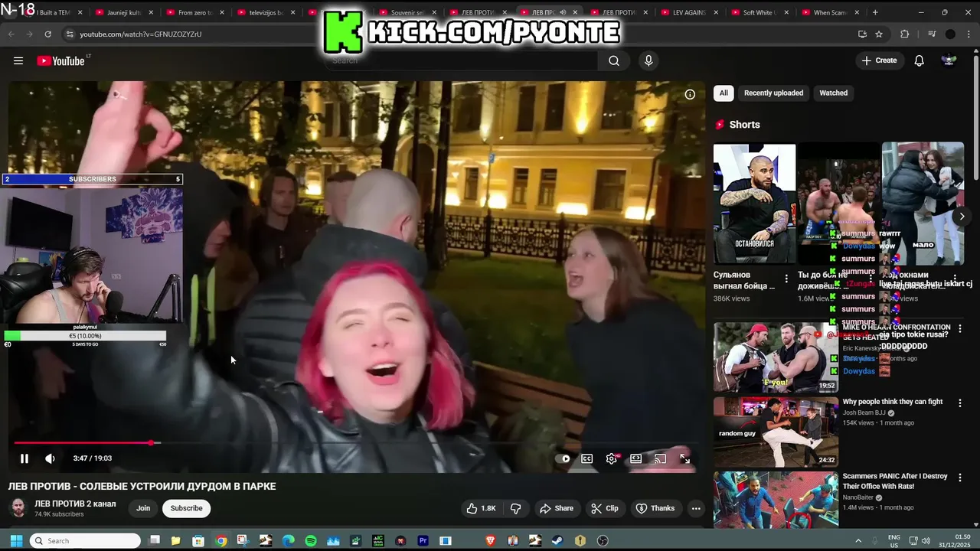Open options for the Mike O'Hearn Confrontation video
The image size is (980, 551).
point(960,328)
